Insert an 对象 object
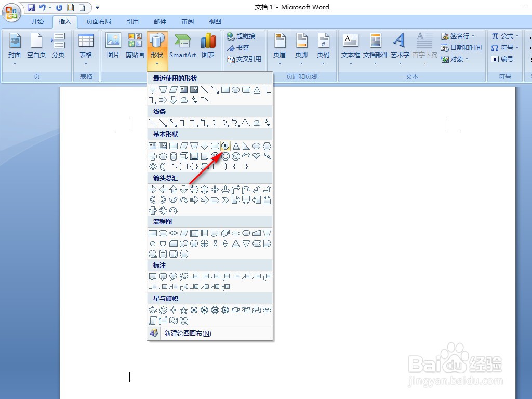 [455, 59]
